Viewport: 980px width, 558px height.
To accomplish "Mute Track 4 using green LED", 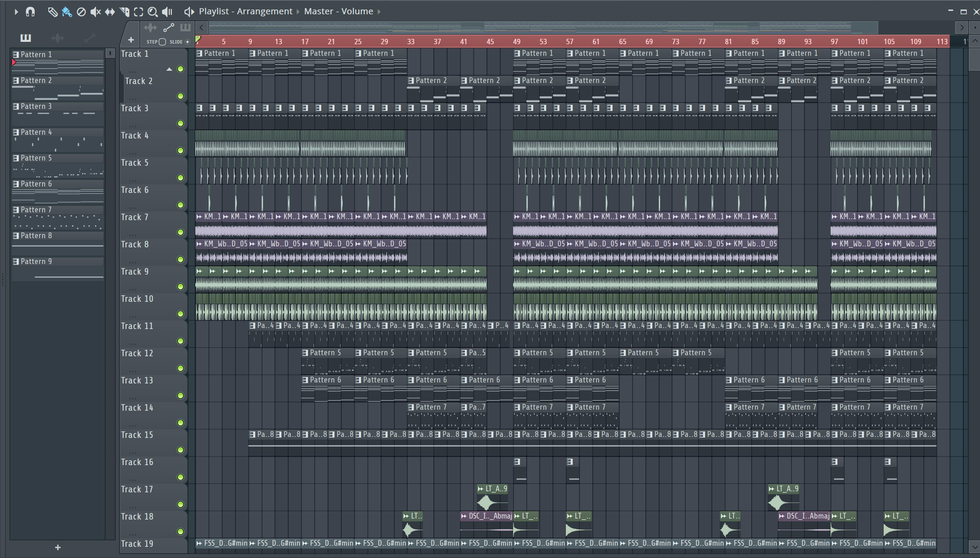I will [180, 151].
